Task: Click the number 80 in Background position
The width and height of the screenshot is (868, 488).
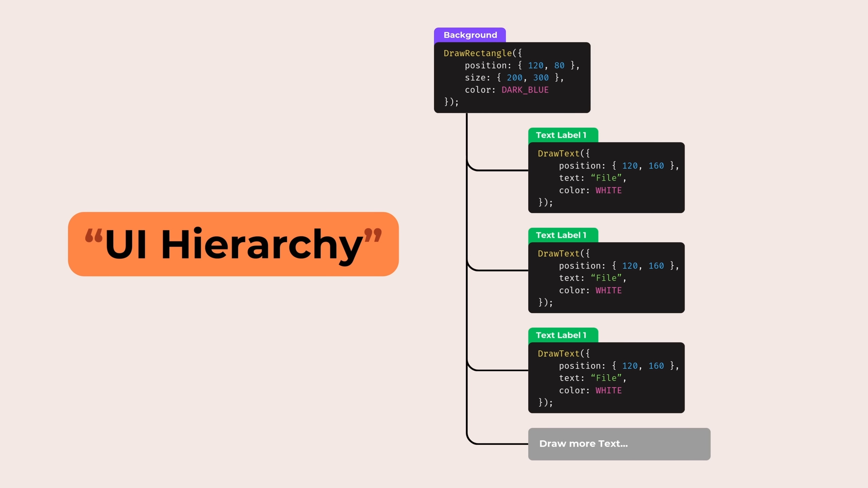Action: (x=559, y=65)
